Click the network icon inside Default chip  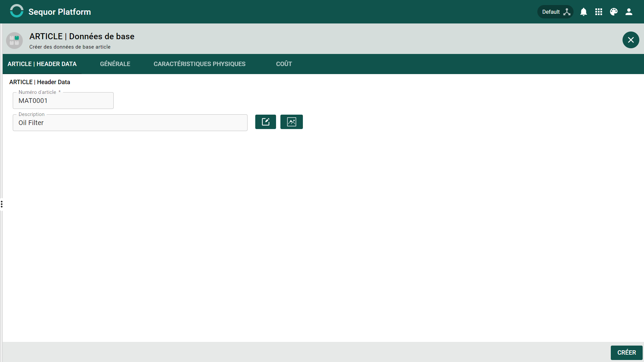pos(567,12)
